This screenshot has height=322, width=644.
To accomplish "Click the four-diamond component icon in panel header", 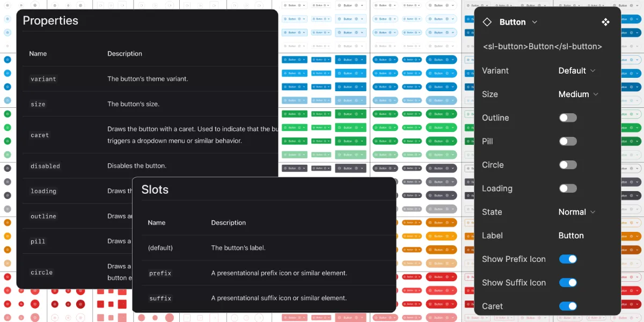I will coord(605,22).
